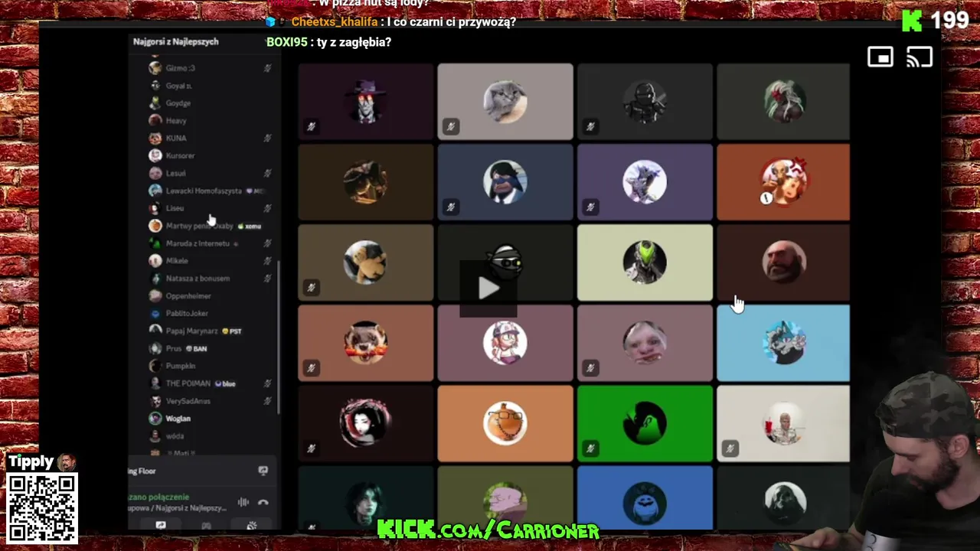
Task: Click muted mic icon on black armor avatar tile
Action: [590, 127]
